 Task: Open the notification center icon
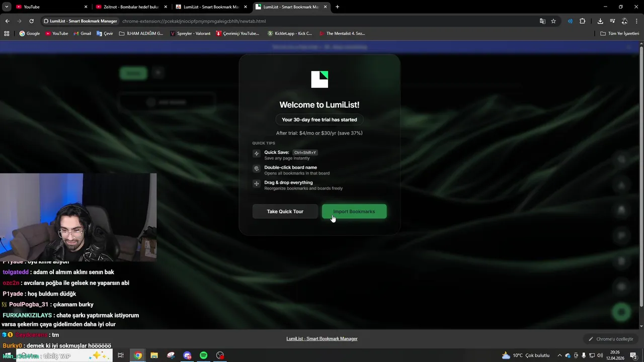(633, 355)
